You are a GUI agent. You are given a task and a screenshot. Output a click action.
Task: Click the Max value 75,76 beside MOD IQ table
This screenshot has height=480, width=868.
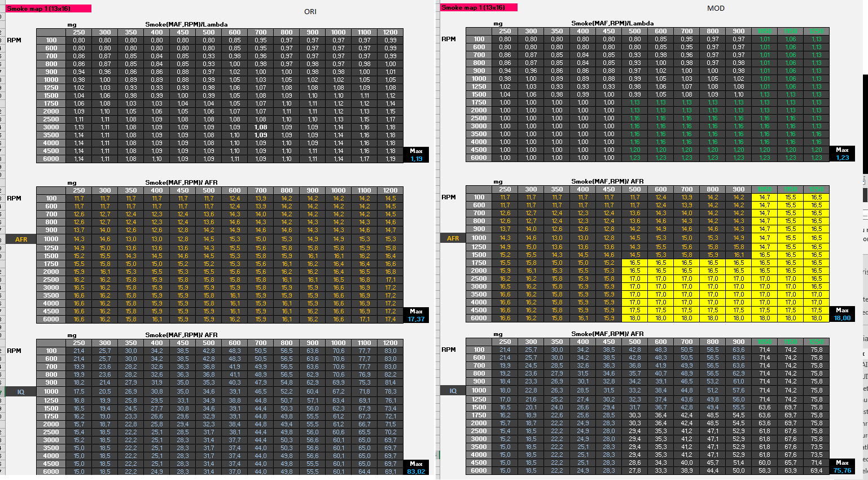click(842, 470)
